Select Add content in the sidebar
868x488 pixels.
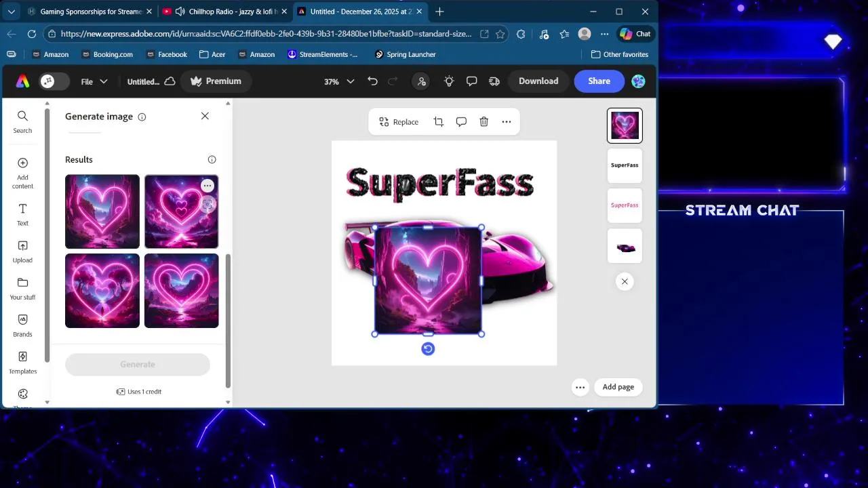point(22,174)
